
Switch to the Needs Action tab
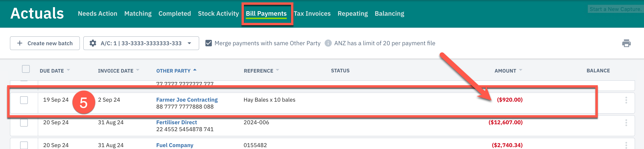pos(97,14)
